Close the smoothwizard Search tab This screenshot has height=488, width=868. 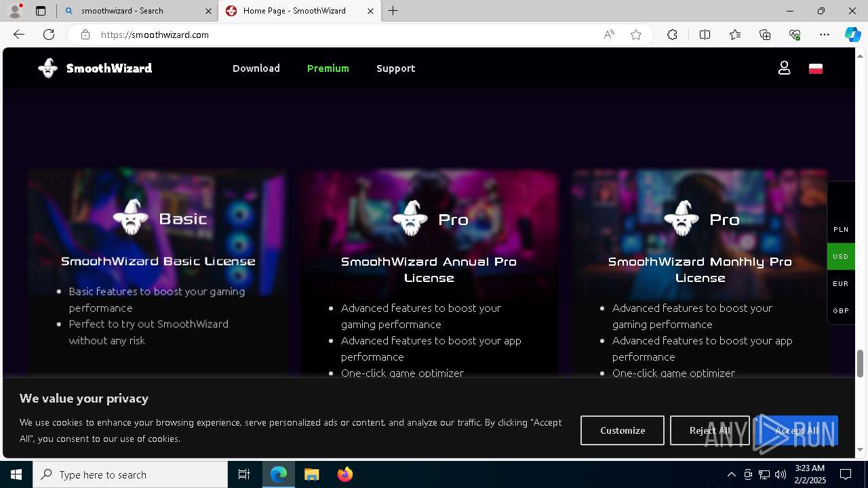click(208, 11)
